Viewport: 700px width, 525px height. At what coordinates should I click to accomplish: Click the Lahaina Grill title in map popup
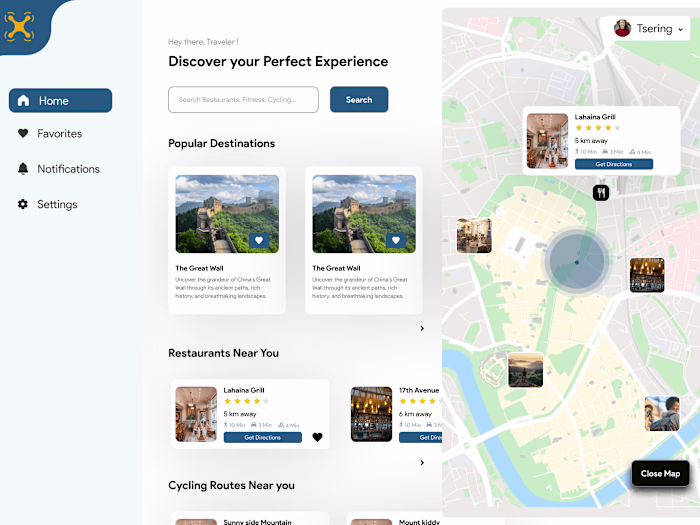click(x=595, y=117)
